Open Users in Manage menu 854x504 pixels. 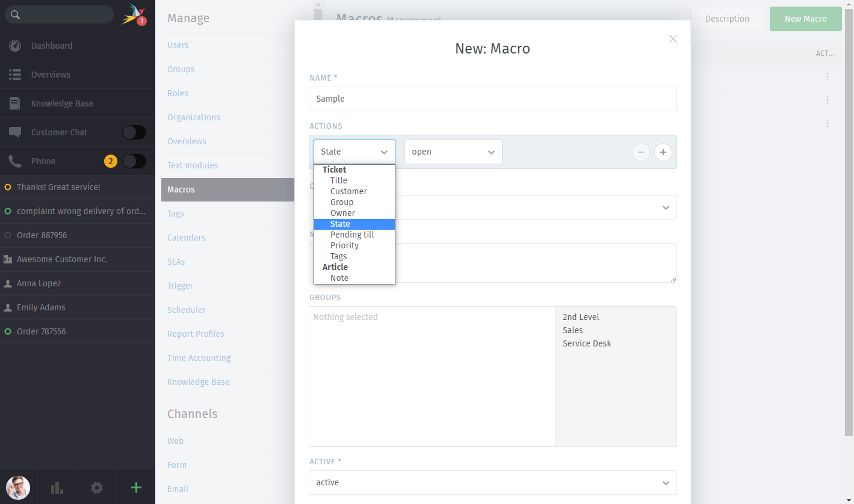(178, 45)
